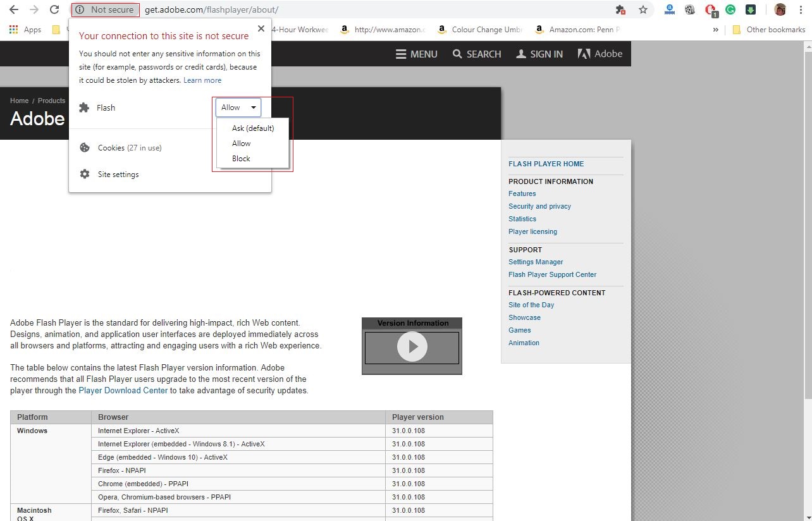The width and height of the screenshot is (812, 521).
Task: Click the blocked plugin puzzle icon in address bar
Action: 620,9
